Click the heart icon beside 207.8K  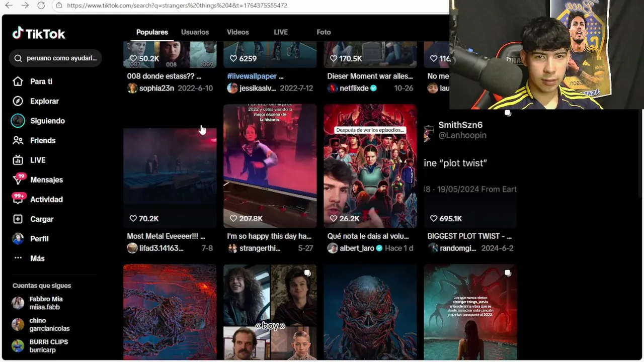(233, 218)
